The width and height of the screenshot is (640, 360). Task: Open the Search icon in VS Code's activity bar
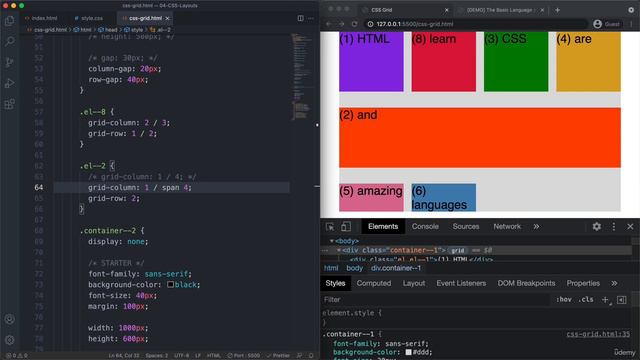point(10,41)
